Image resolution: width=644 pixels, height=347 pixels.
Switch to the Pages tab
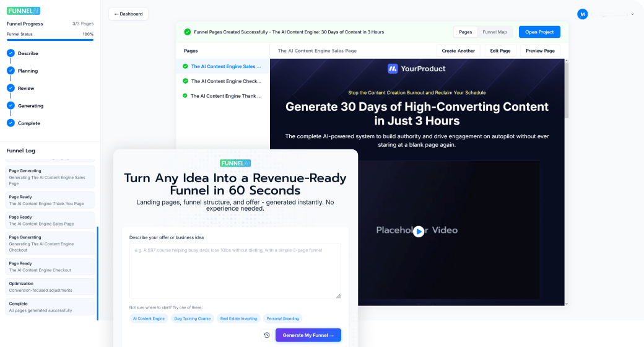click(x=465, y=32)
